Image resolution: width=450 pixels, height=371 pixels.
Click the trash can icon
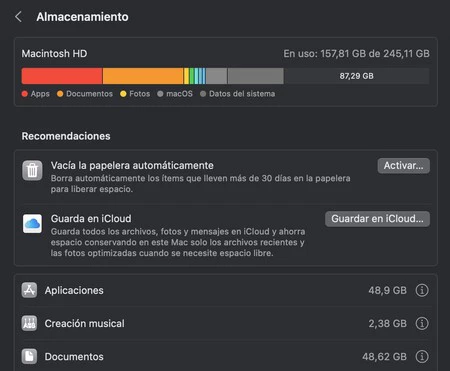32,170
